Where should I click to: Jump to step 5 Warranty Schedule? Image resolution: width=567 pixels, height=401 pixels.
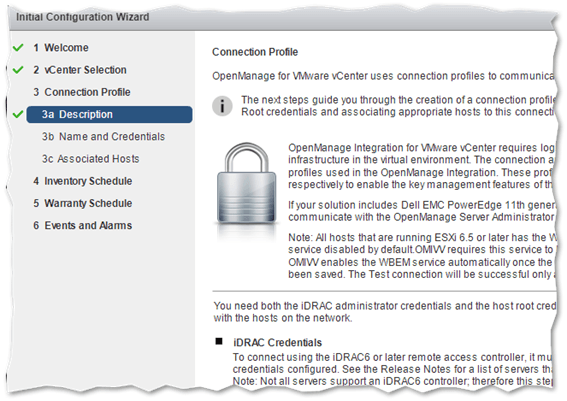83,203
